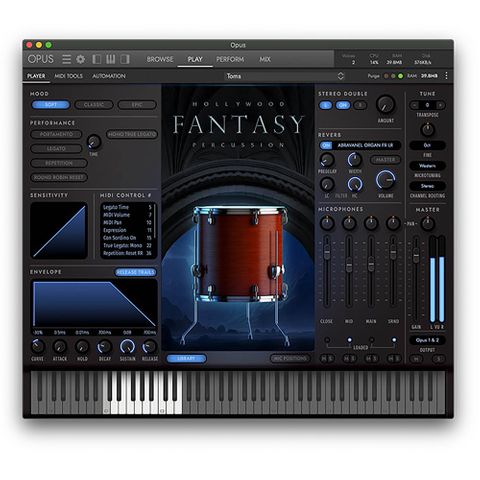The width and height of the screenshot is (480, 480).
Task: Open the Automation tab
Action: pos(109,76)
